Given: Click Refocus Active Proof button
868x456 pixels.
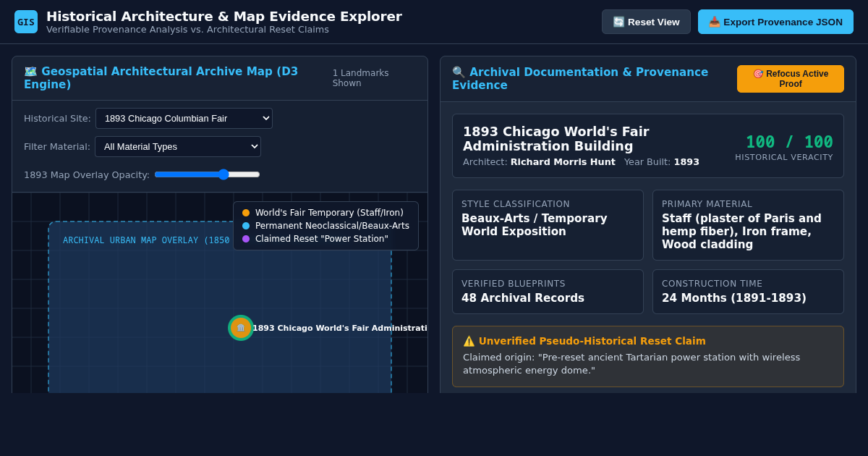Looking at the screenshot, I should point(790,79).
